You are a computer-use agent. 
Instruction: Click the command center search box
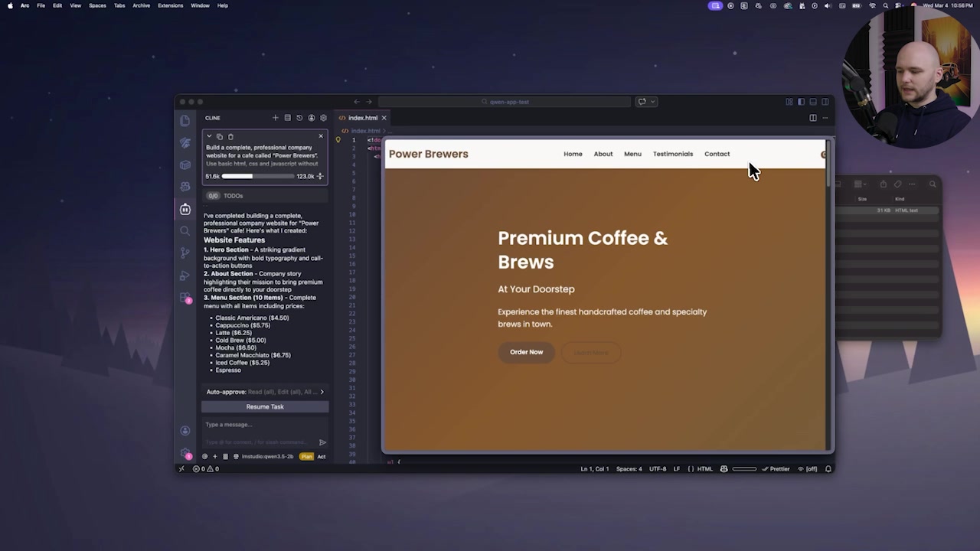(x=505, y=102)
